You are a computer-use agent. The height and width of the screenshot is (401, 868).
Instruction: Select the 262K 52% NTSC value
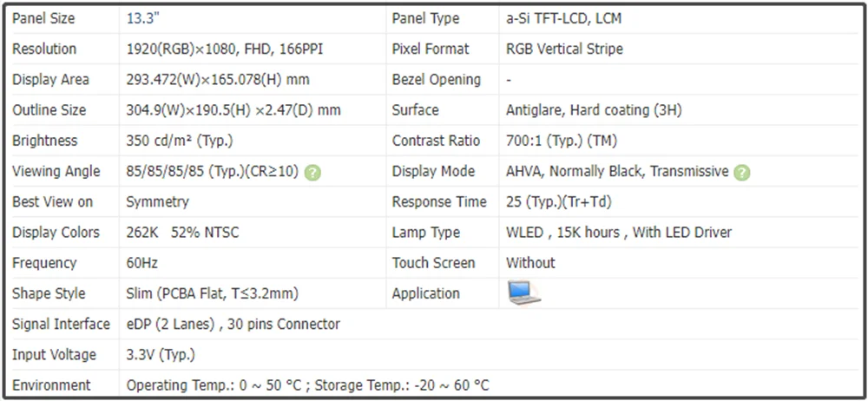(x=182, y=233)
